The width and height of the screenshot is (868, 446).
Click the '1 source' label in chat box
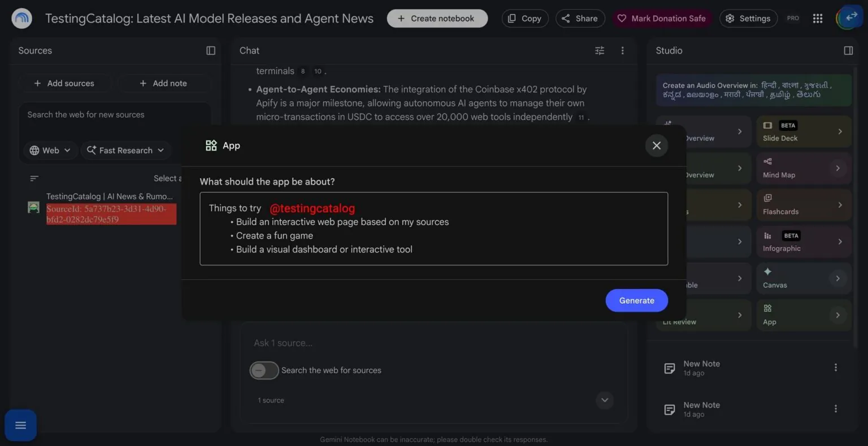pyautogui.click(x=271, y=400)
